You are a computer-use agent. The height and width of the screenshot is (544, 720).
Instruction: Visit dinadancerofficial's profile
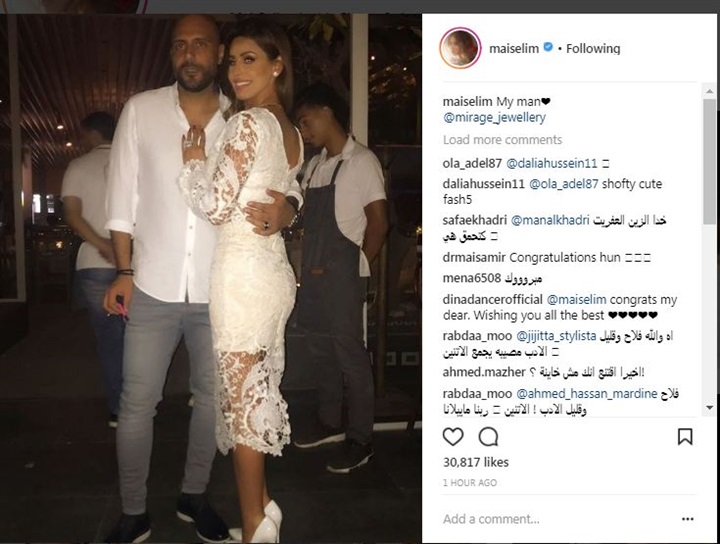pyautogui.click(x=493, y=300)
